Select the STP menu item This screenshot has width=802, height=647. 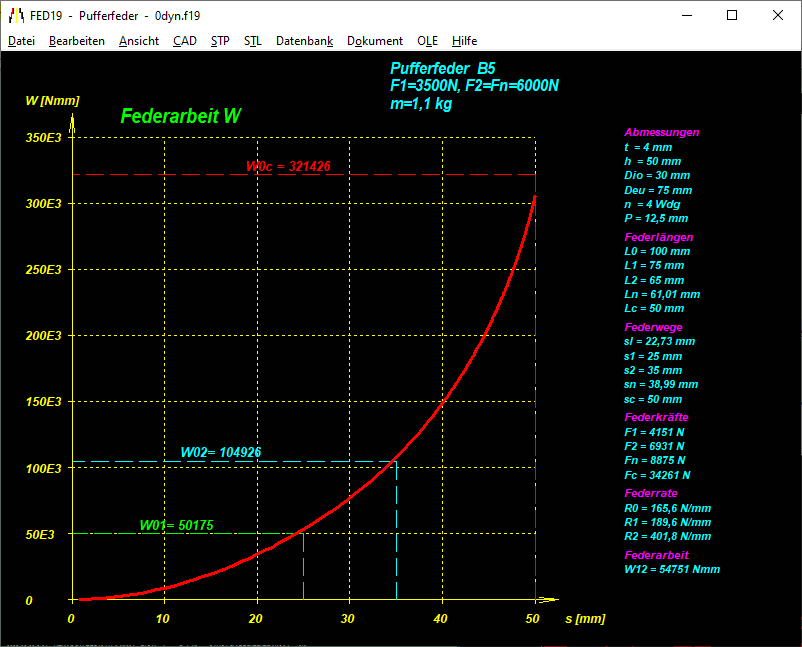tap(220, 41)
